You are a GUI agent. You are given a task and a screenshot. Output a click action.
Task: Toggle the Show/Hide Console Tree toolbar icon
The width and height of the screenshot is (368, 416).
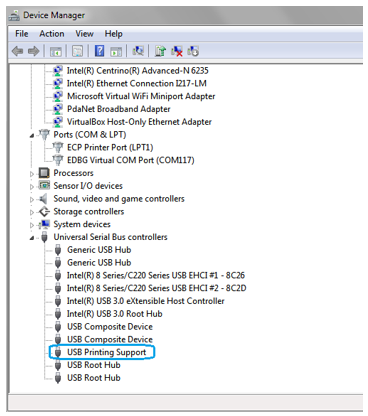pyautogui.click(x=56, y=51)
